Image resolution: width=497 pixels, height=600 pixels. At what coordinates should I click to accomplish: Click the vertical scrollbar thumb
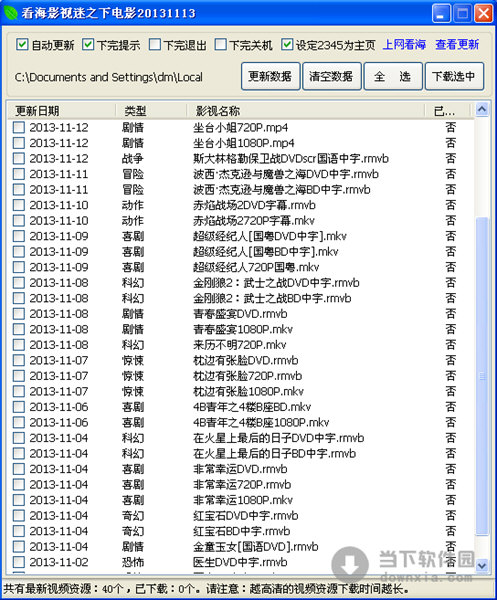point(482,376)
